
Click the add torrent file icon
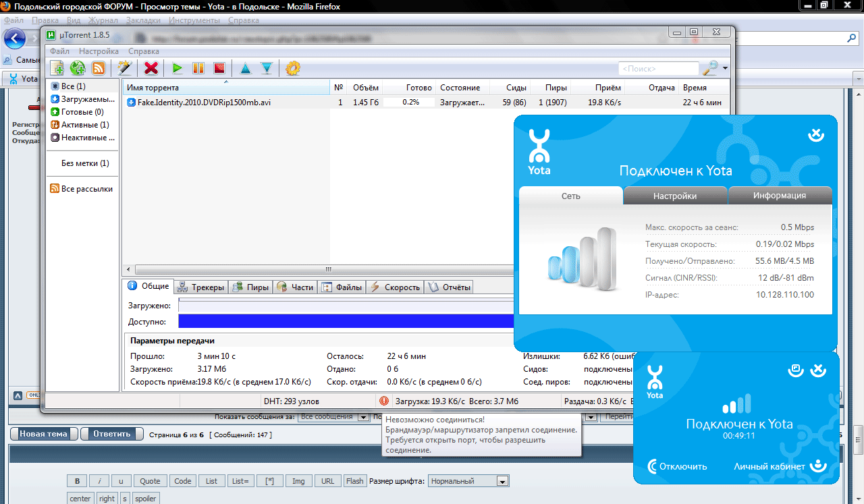point(57,68)
